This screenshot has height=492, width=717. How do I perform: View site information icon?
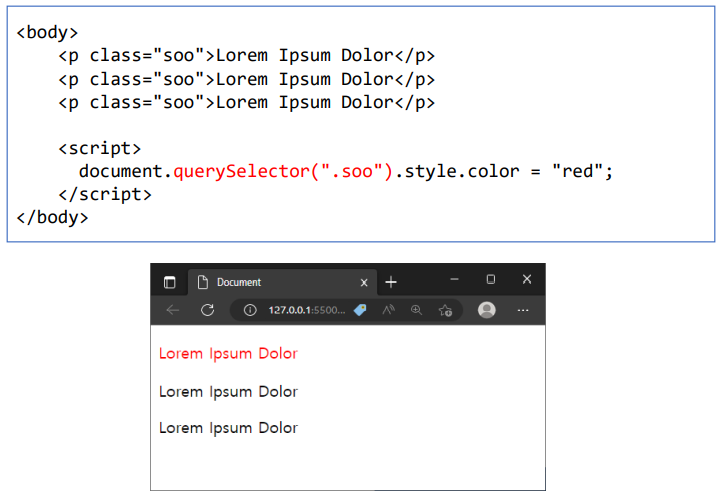tap(250, 310)
